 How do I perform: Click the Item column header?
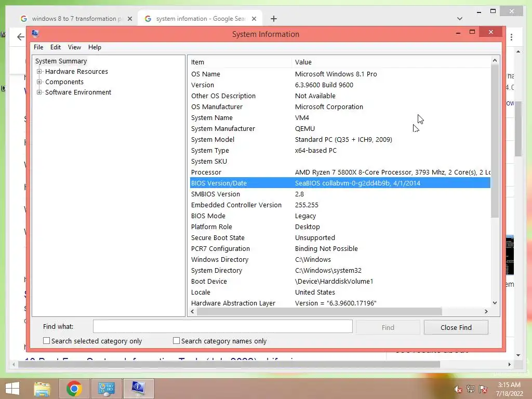[240, 62]
